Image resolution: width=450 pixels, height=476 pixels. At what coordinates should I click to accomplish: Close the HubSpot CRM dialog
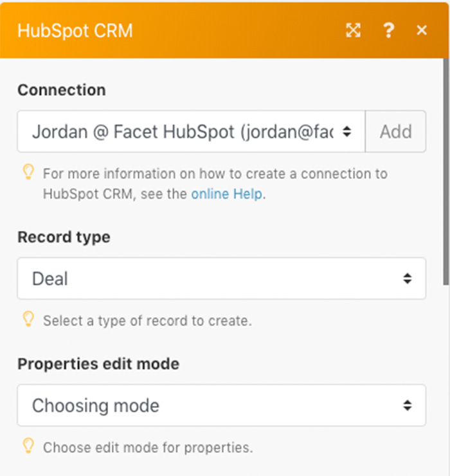point(422,30)
